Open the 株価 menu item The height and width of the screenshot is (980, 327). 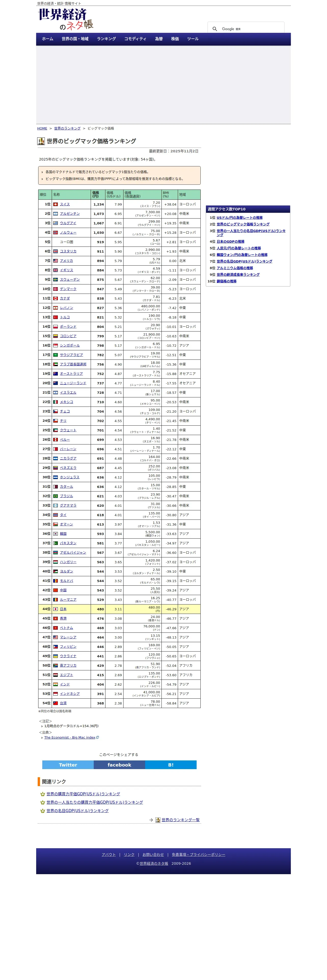click(x=175, y=39)
